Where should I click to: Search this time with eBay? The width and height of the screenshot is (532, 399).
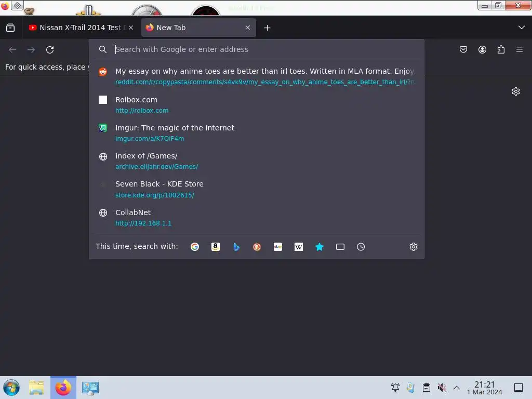(x=278, y=247)
